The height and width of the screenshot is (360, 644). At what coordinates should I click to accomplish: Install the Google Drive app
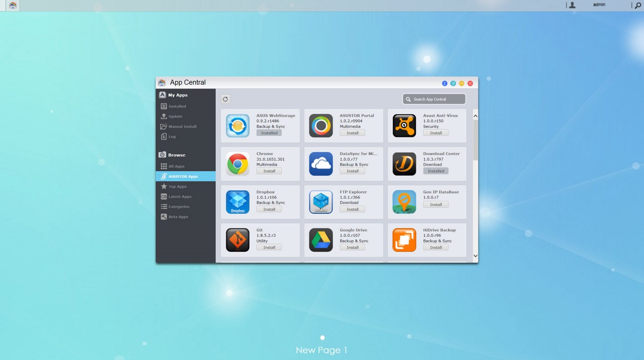tap(353, 247)
